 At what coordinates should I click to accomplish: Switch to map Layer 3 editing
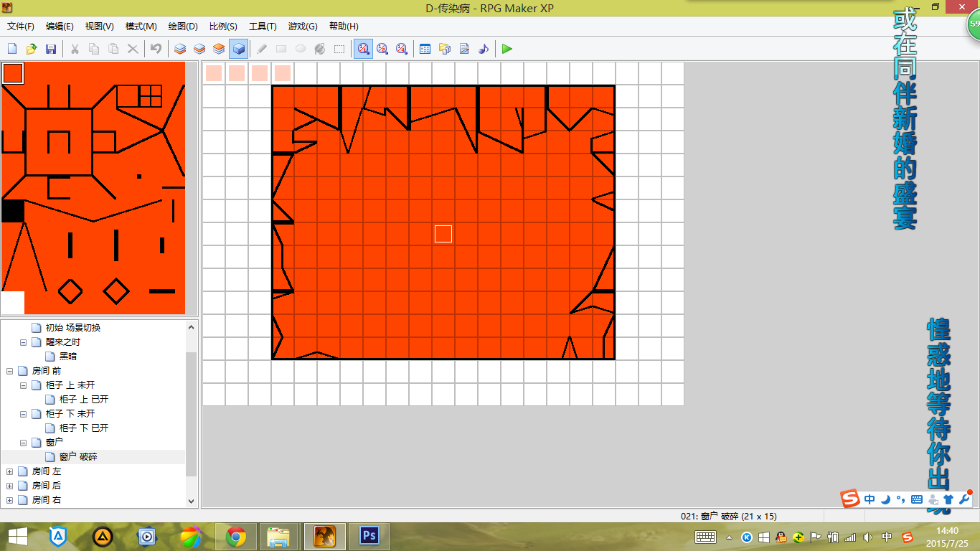coord(219,49)
